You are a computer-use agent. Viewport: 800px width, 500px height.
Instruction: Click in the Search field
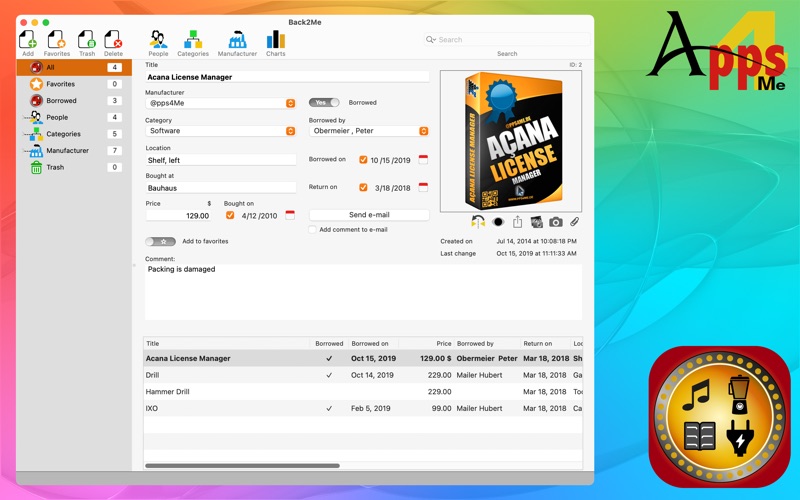click(x=507, y=39)
